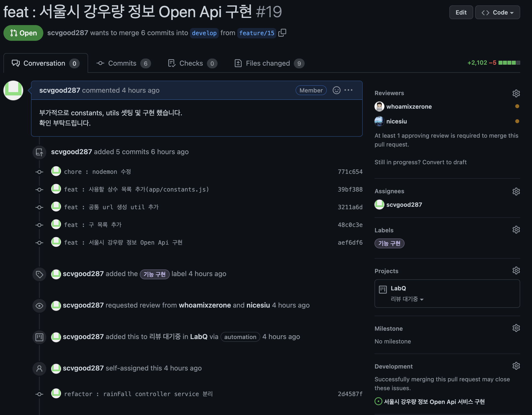532x415 pixels.
Task: Click the 기능 구현 label in the sidebar
Action: point(389,243)
